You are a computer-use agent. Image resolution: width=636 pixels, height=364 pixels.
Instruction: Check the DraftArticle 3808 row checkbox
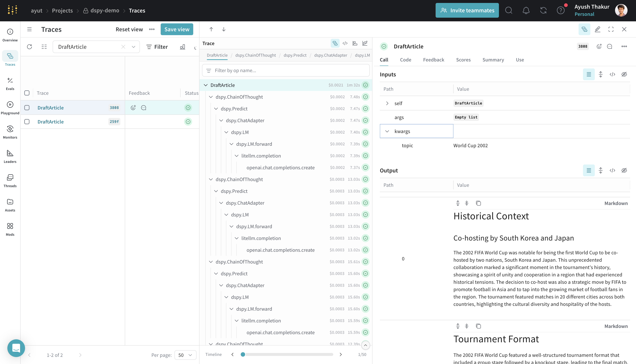pos(27,108)
